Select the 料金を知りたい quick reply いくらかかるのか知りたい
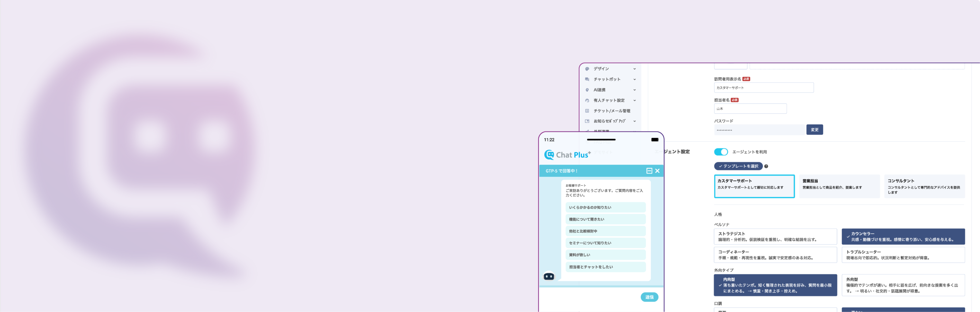Screen dimensions: 980x312 [605, 208]
